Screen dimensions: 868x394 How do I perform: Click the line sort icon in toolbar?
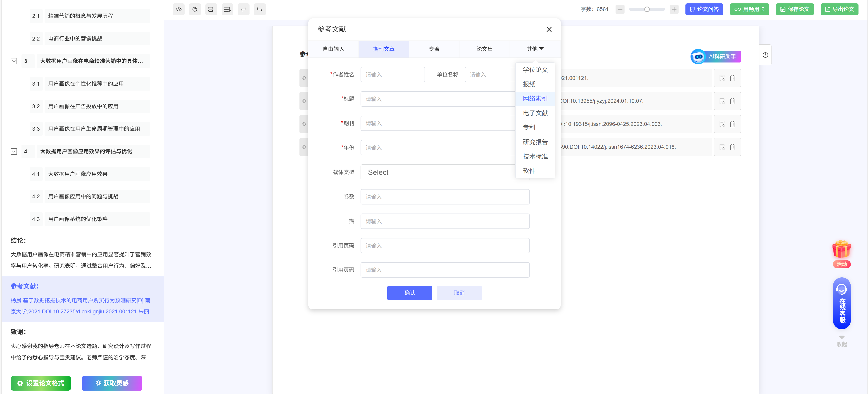[227, 10]
